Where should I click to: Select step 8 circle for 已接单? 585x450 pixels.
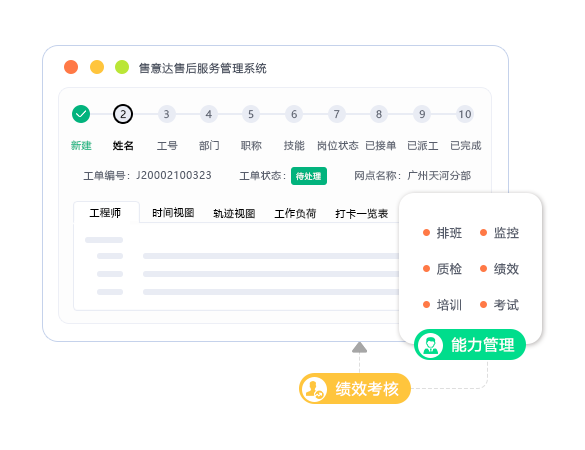click(x=379, y=114)
